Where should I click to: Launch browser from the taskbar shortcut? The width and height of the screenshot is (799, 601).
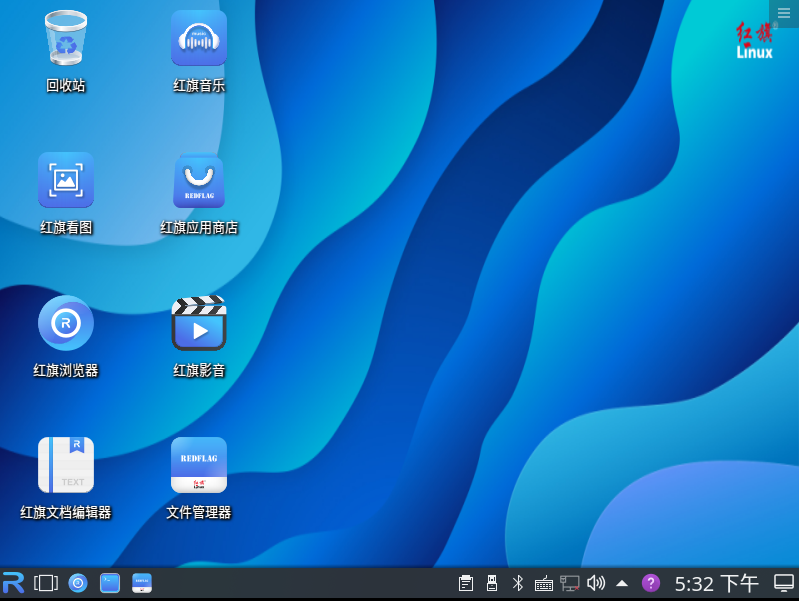point(78,583)
